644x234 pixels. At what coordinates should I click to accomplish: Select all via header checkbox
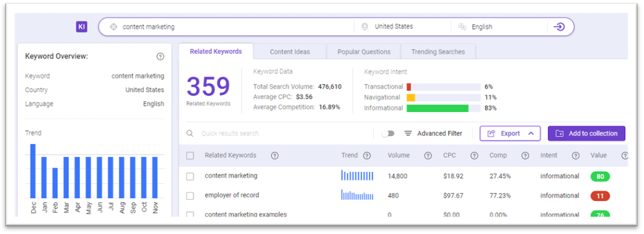click(x=190, y=156)
